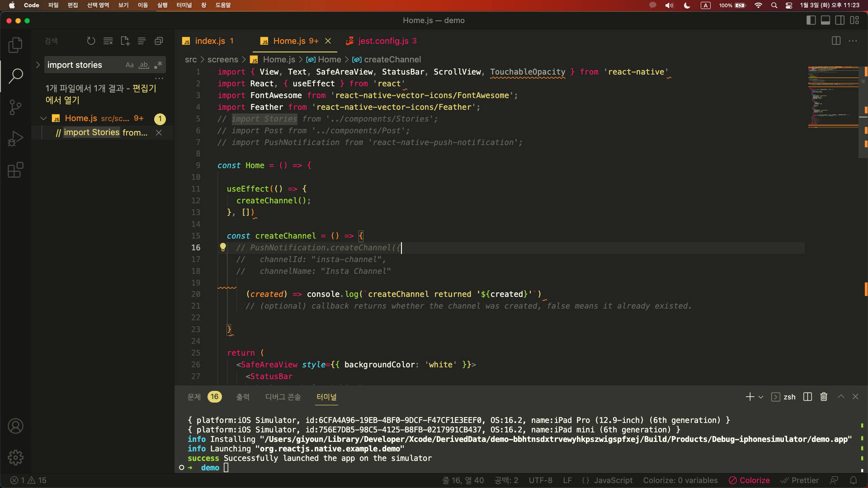The height and width of the screenshot is (488, 868).
Task: Open the Explorer view in activity bar
Action: (15, 45)
